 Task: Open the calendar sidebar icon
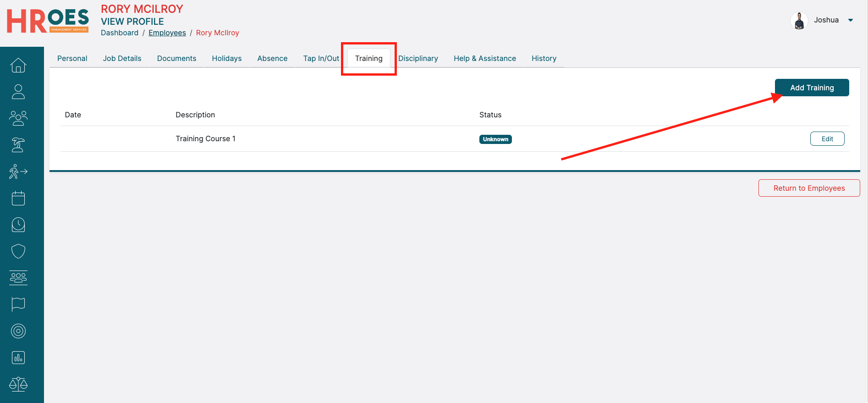tap(18, 198)
